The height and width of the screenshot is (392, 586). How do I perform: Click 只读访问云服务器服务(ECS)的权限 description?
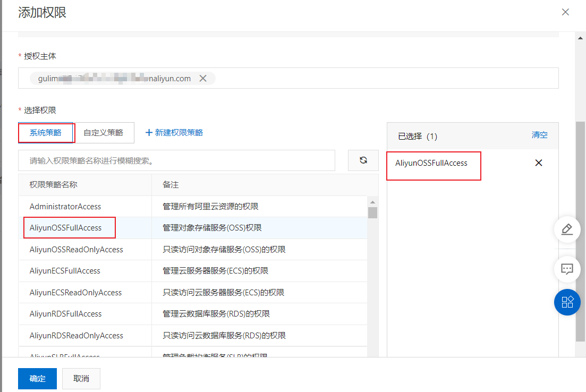[224, 293]
